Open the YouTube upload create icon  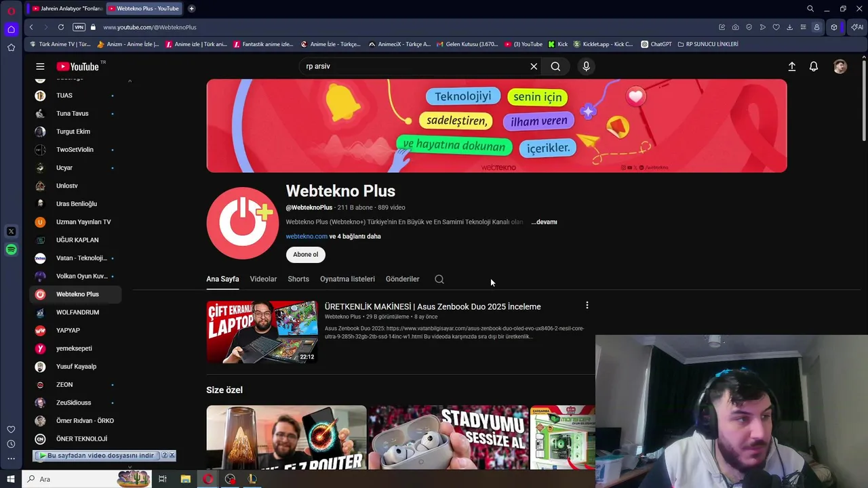(x=791, y=66)
